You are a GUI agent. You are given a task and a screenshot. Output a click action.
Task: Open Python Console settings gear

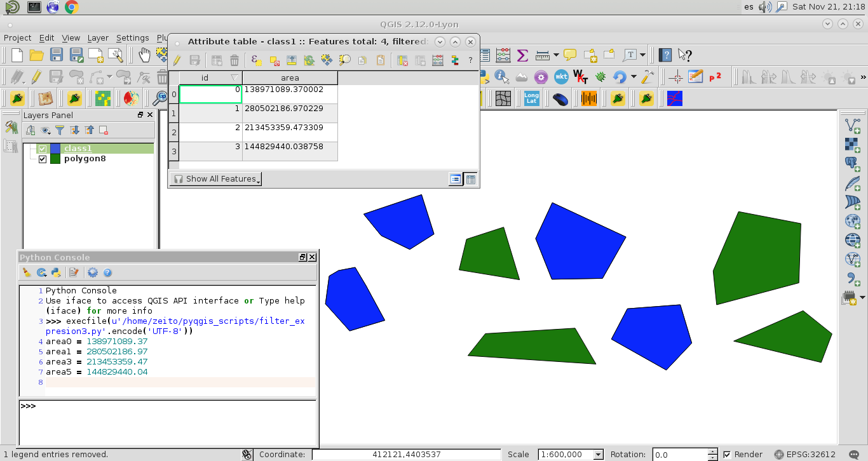(93, 272)
